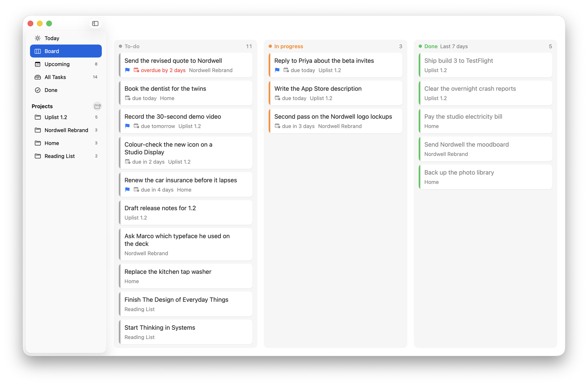Click the Home project folder icon
This screenshot has width=588, height=386.
coord(38,143)
